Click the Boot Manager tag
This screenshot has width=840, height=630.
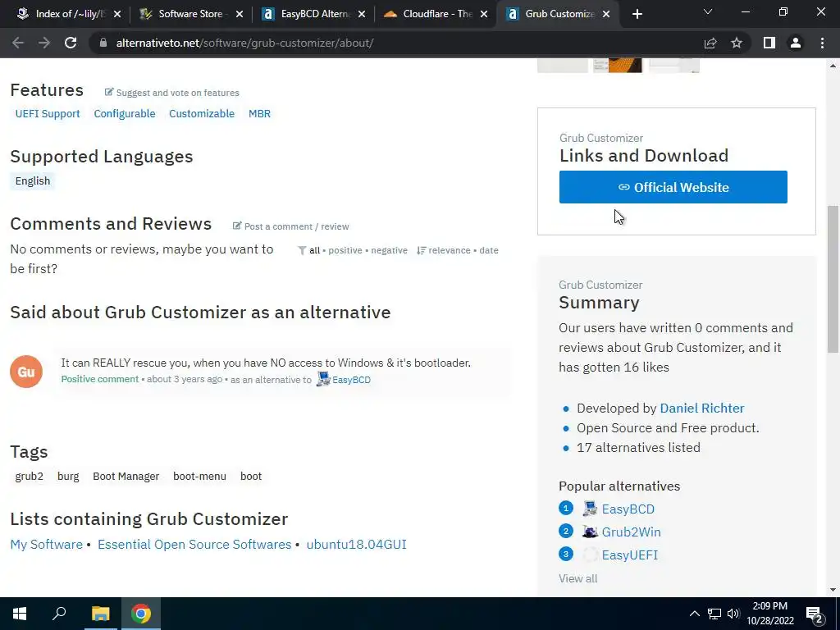(126, 477)
